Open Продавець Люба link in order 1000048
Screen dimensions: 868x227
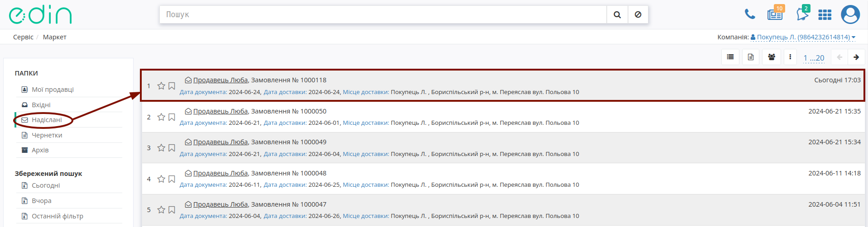tap(221, 173)
